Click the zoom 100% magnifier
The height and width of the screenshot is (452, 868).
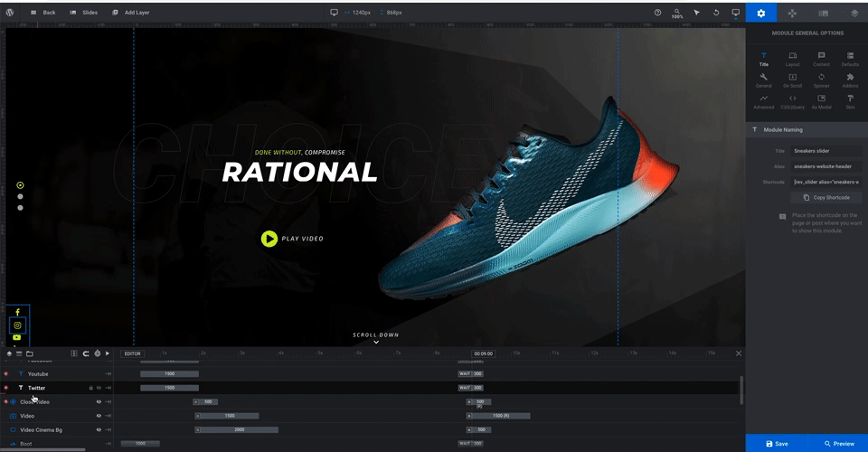[x=677, y=14]
